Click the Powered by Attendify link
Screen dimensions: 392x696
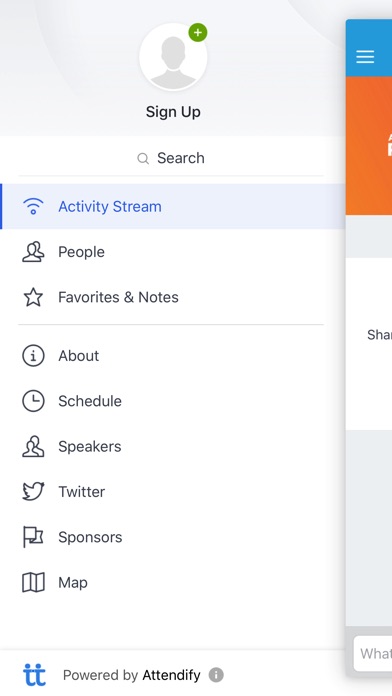pyautogui.click(x=131, y=675)
